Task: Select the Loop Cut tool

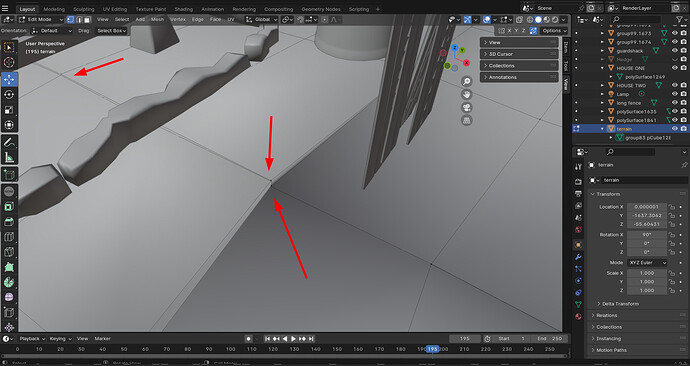Action: tap(9, 237)
